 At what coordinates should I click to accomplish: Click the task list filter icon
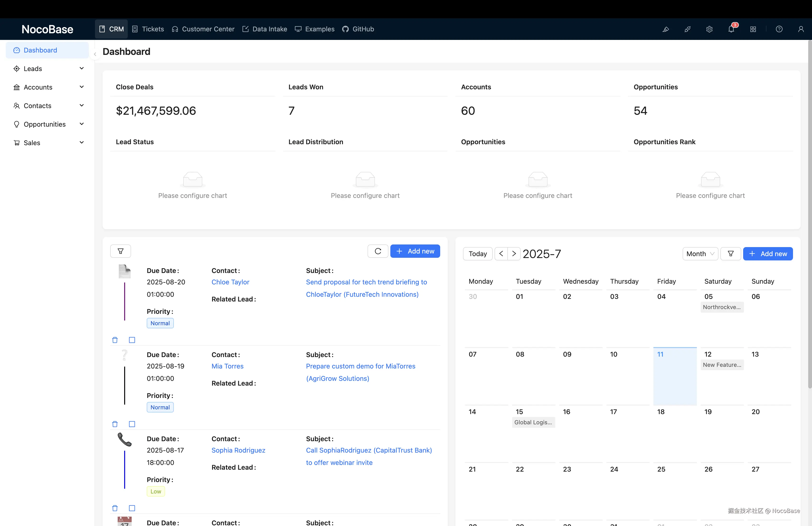click(120, 251)
